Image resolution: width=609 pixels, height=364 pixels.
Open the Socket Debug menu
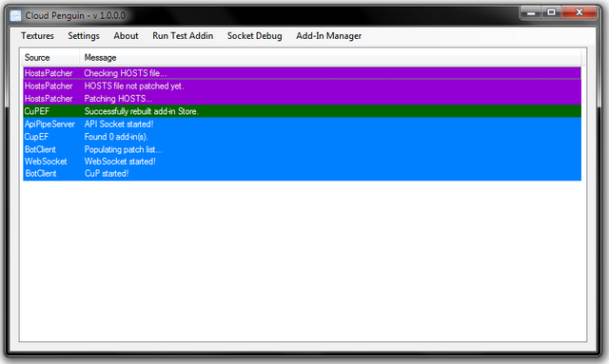click(254, 36)
